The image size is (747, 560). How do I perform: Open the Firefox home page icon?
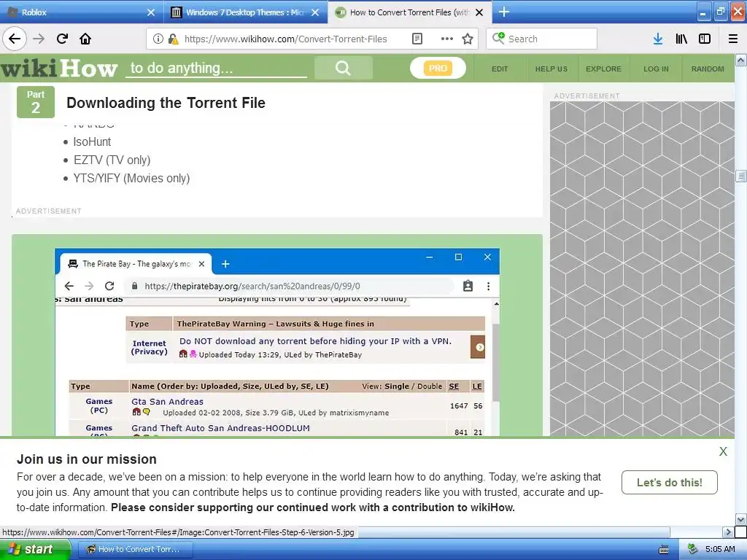[x=85, y=39]
